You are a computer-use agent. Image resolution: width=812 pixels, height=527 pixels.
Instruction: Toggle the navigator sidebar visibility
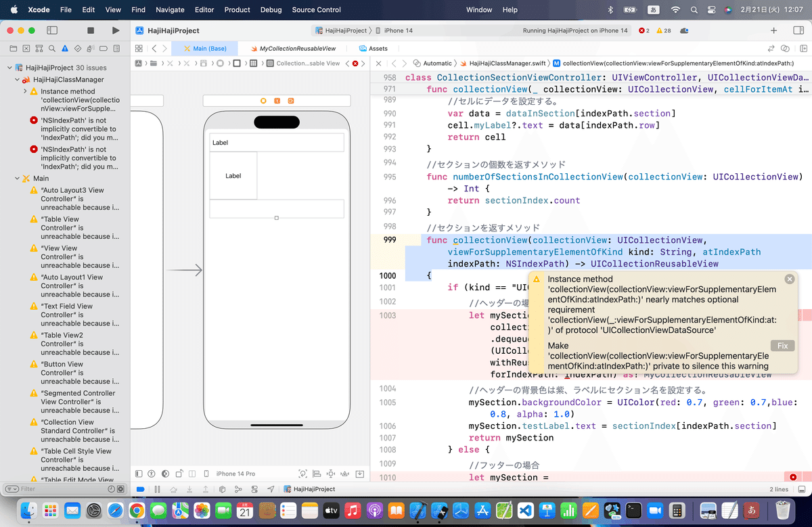click(x=51, y=30)
